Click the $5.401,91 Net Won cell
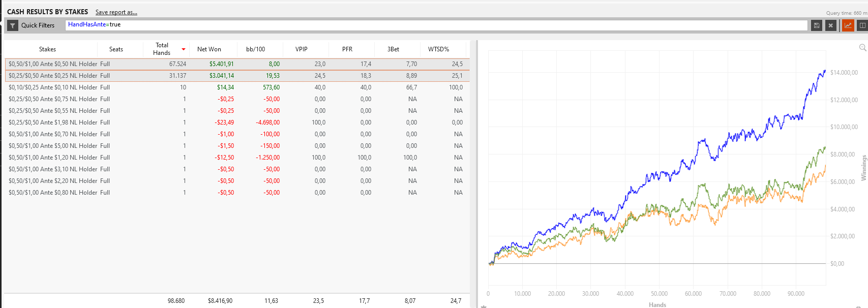The image size is (868, 308). [x=222, y=64]
